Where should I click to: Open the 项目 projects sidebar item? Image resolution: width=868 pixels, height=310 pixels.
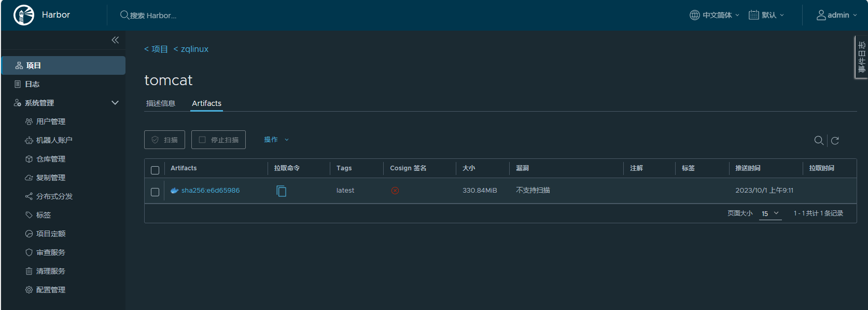pyautogui.click(x=63, y=65)
